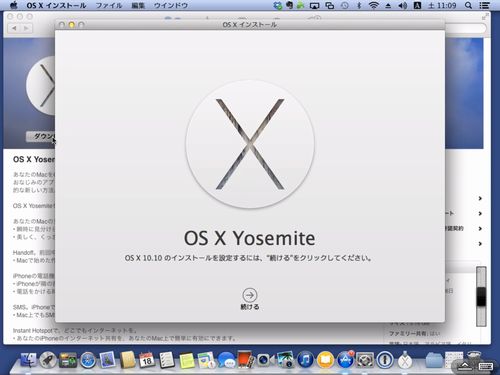Open 1Password keyhole icon in the Dock
Viewport: 500px width, 375px height.
385,360
